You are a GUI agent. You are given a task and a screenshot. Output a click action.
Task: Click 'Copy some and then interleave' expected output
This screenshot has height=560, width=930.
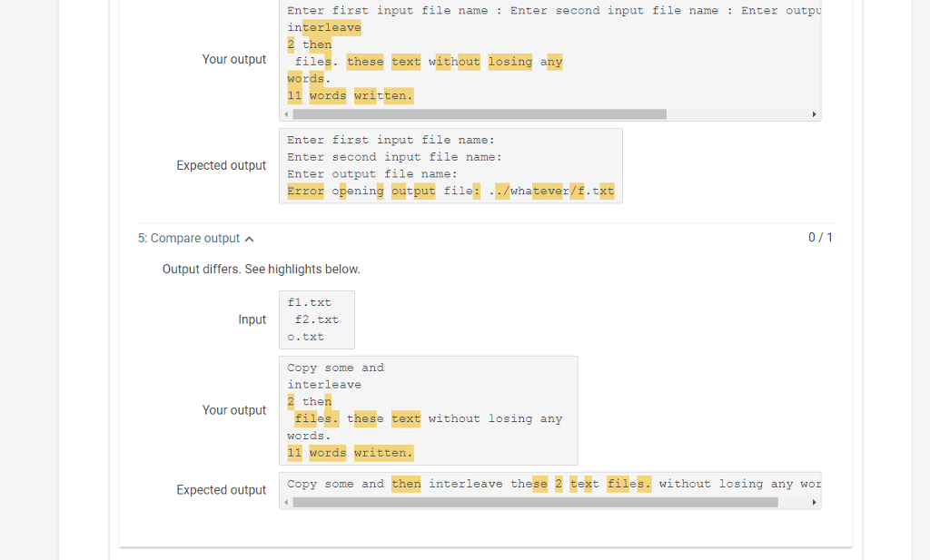pyautogui.click(x=554, y=484)
